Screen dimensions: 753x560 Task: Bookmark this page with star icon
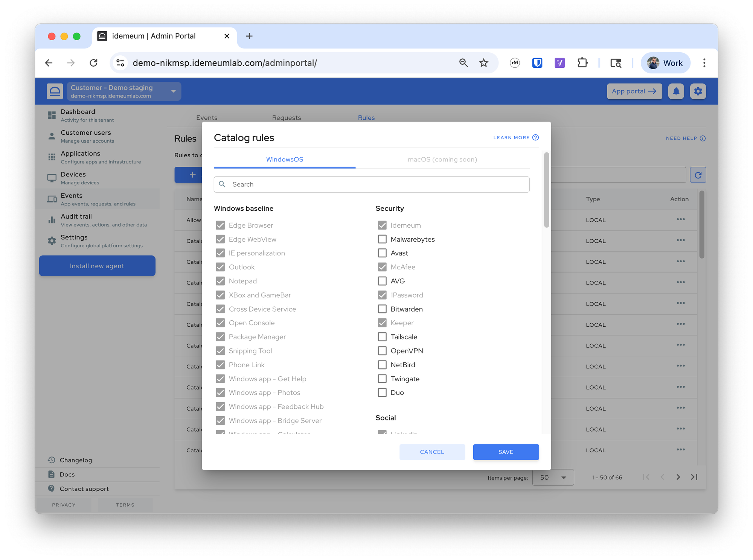[x=484, y=63]
